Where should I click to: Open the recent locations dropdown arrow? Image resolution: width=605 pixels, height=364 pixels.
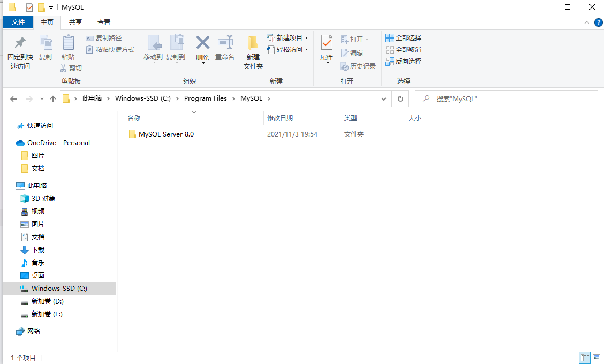42,99
